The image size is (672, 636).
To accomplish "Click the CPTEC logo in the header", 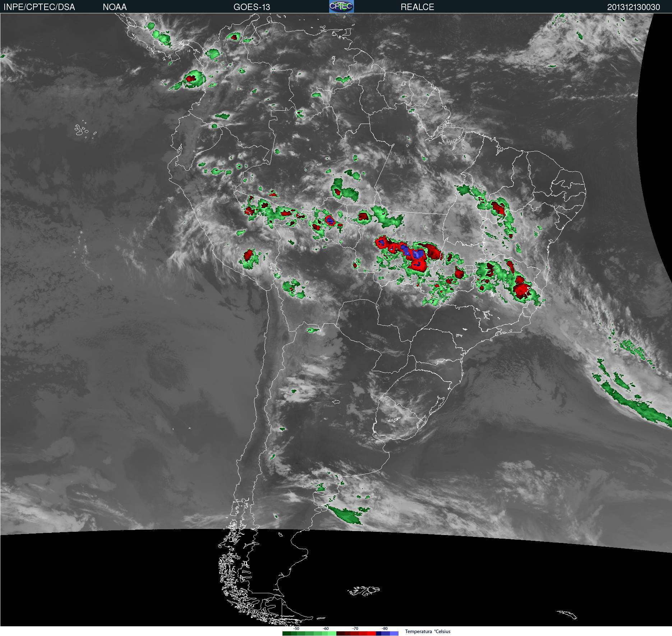I will (x=341, y=6).
